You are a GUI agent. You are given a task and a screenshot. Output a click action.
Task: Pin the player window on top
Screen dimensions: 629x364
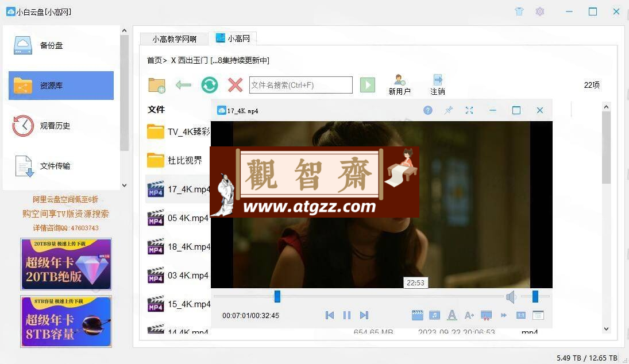tap(449, 110)
